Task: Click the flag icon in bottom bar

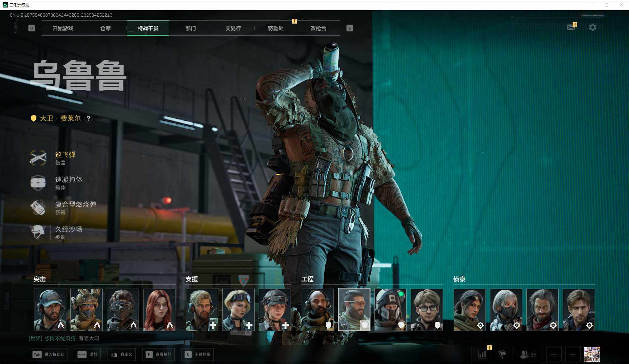Action: click(502, 354)
